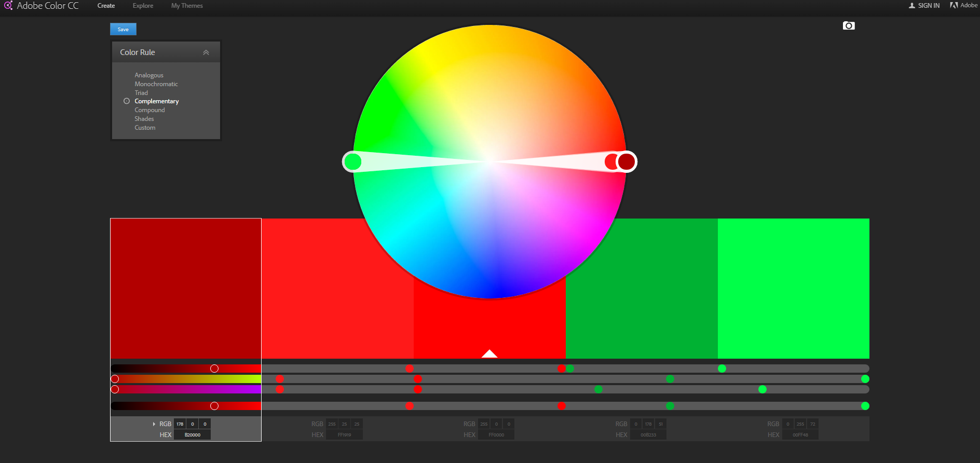This screenshot has height=463, width=980.
Task: Click the HEX field showing FF1919
Action: (x=345, y=435)
